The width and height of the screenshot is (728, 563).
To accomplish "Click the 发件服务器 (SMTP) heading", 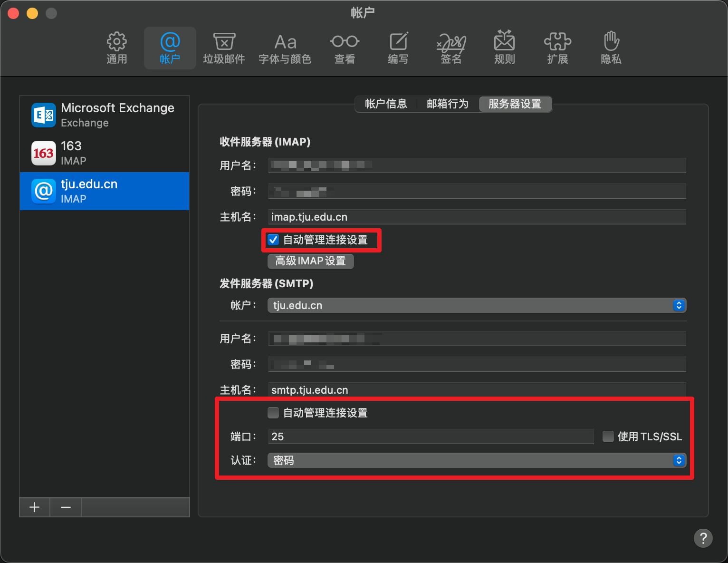I will (266, 283).
